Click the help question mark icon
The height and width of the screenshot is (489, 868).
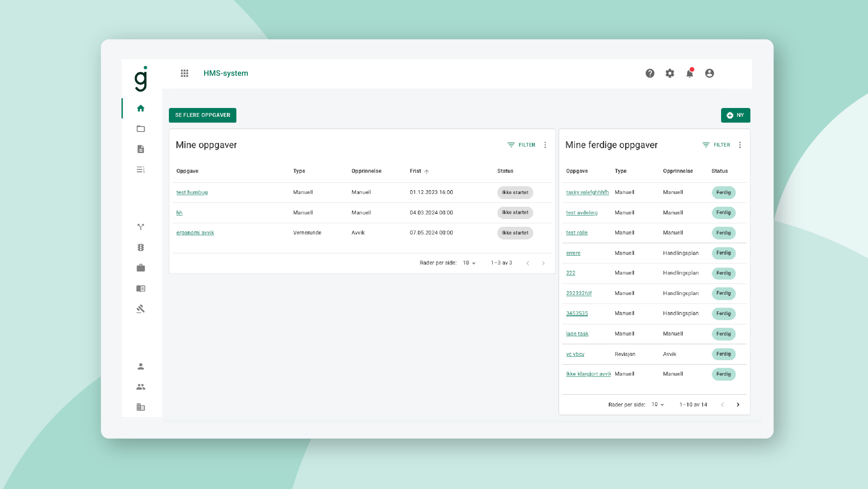(650, 73)
